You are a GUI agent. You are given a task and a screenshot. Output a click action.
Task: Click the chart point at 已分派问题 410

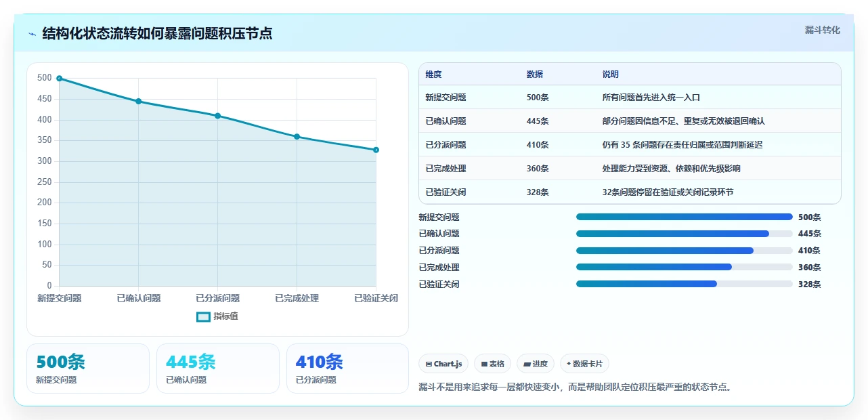(x=217, y=116)
